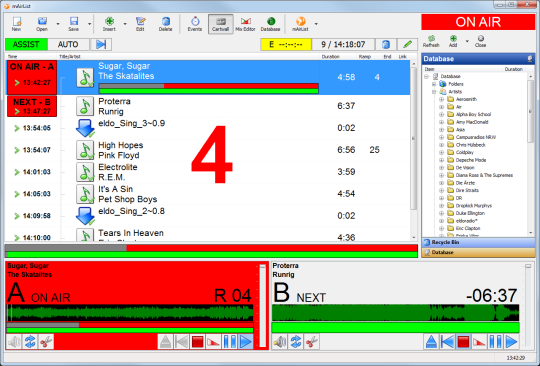Toggle the red ON AIR button

point(478,22)
